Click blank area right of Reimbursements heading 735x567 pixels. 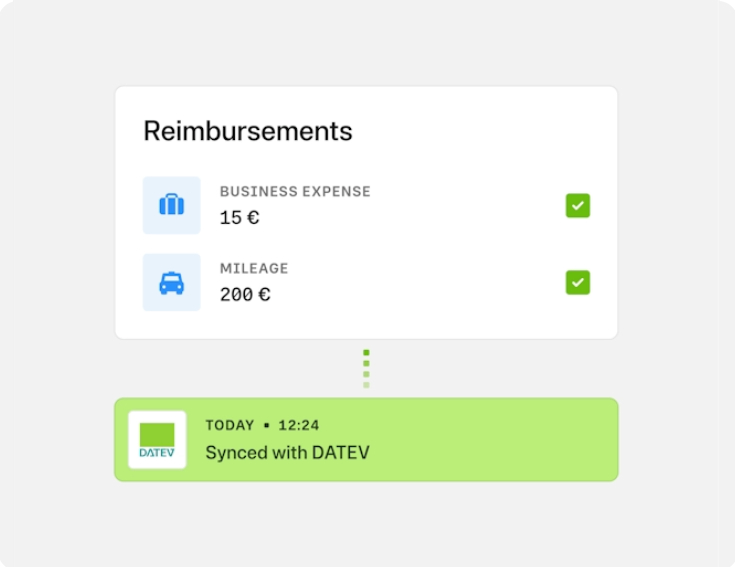(x=480, y=131)
